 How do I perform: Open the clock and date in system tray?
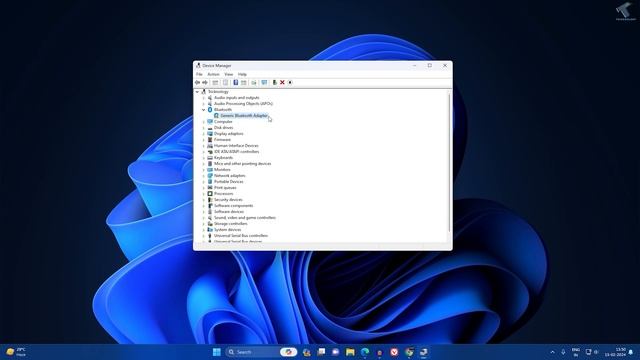pyautogui.click(x=615, y=352)
